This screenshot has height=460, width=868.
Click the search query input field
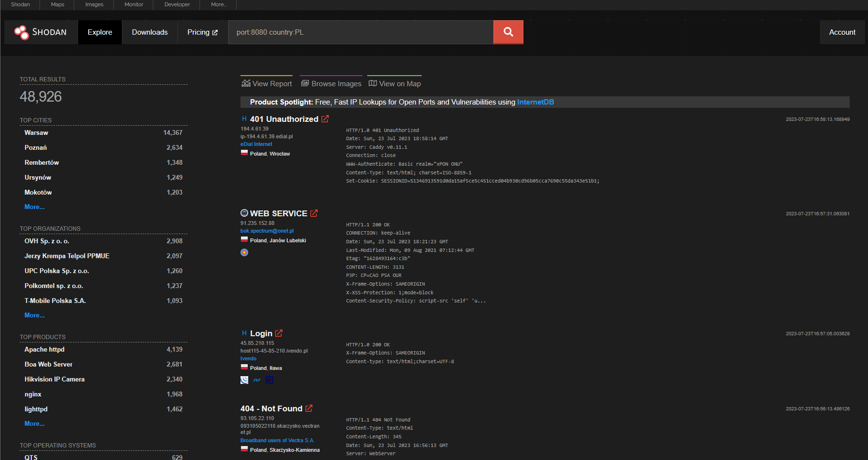coord(361,32)
